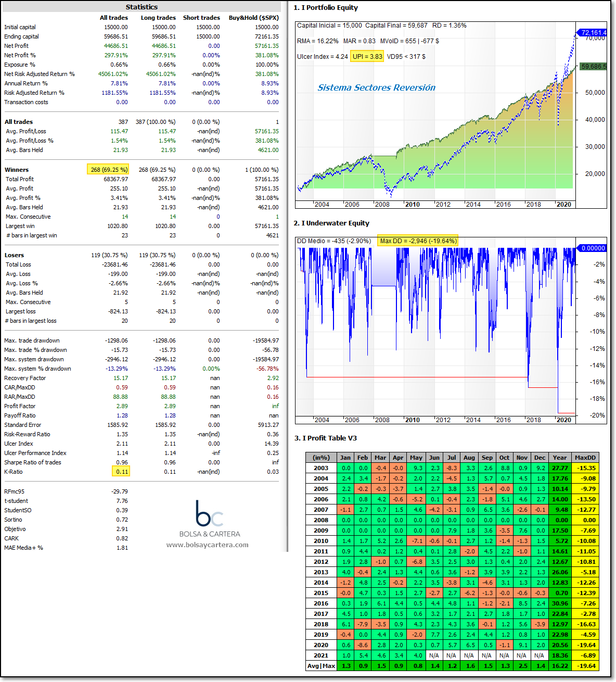Click the "CAR/MaxDD" row label
The width and height of the screenshot is (616, 682).
point(20,387)
